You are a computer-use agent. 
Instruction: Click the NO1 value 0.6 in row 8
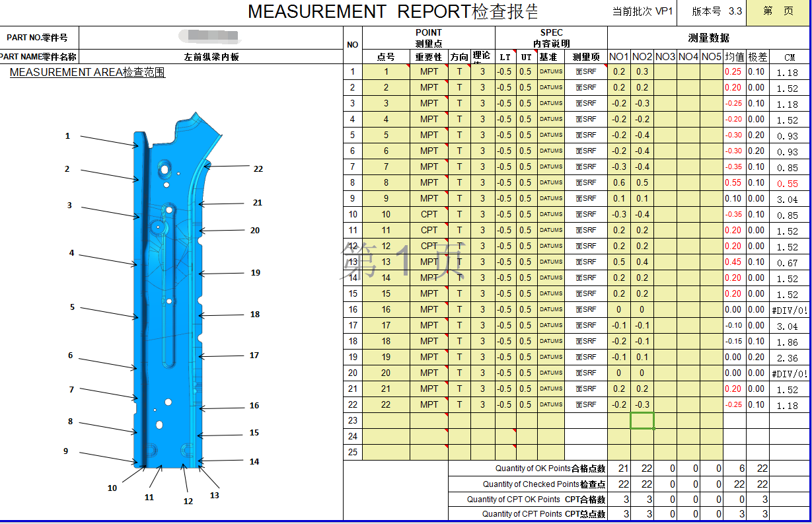(619, 183)
